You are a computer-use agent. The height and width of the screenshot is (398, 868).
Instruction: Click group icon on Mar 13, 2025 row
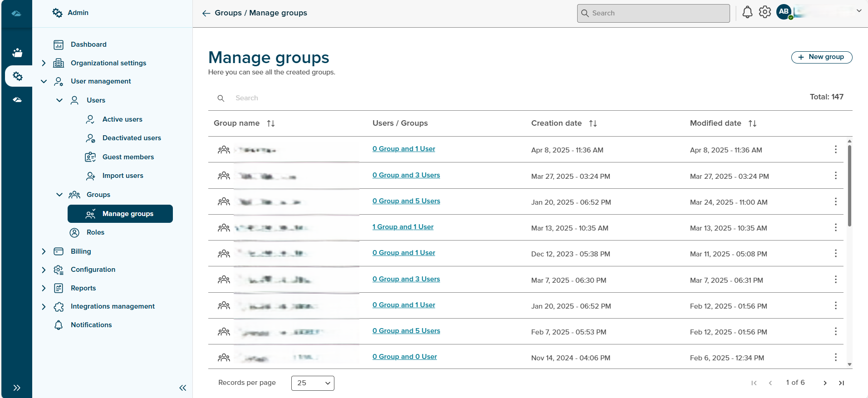click(x=224, y=228)
